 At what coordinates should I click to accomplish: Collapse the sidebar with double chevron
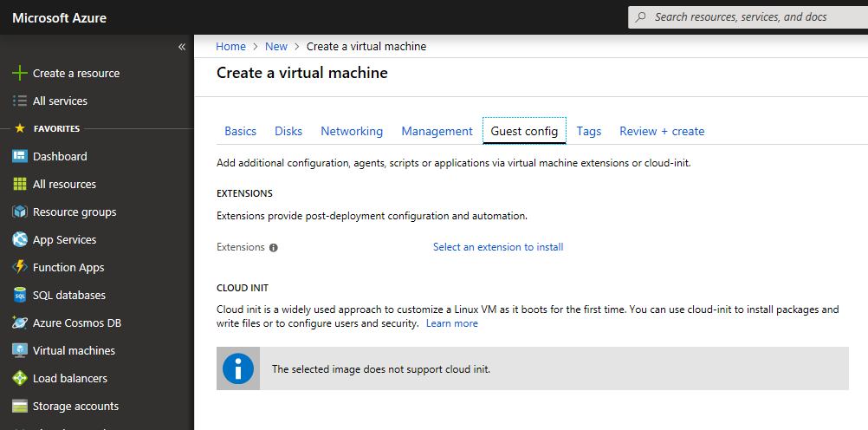tap(182, 47)
